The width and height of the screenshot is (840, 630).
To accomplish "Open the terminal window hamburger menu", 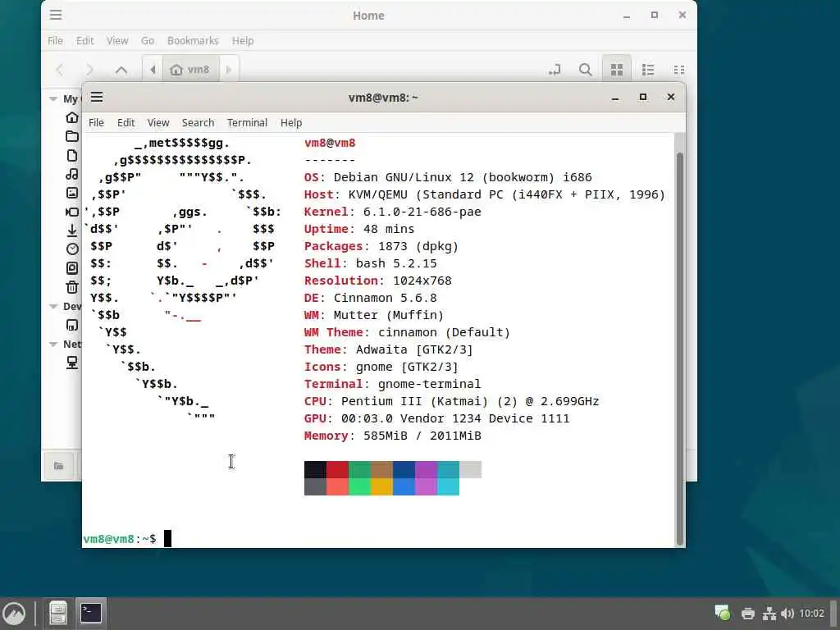I will pos(97,97).
